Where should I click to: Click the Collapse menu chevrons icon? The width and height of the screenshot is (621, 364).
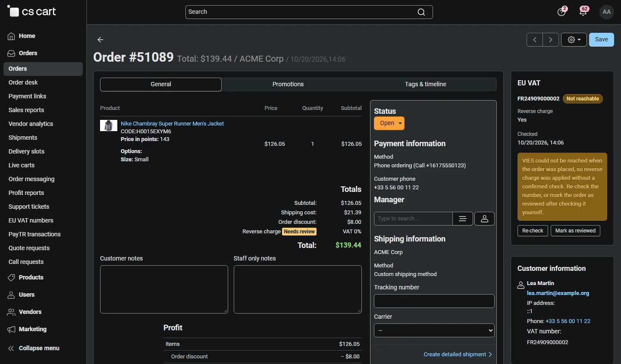click(11, 348)
